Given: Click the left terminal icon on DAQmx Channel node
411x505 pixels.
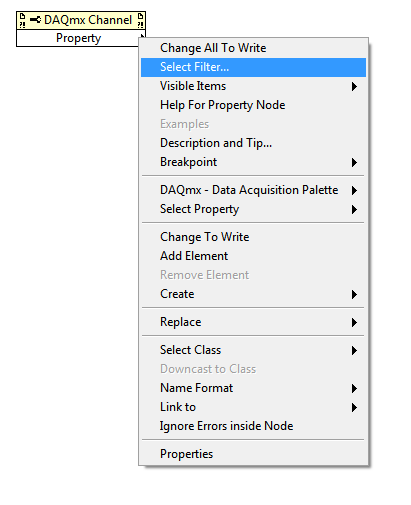Looking at the screenshot, I should point(22,20).
